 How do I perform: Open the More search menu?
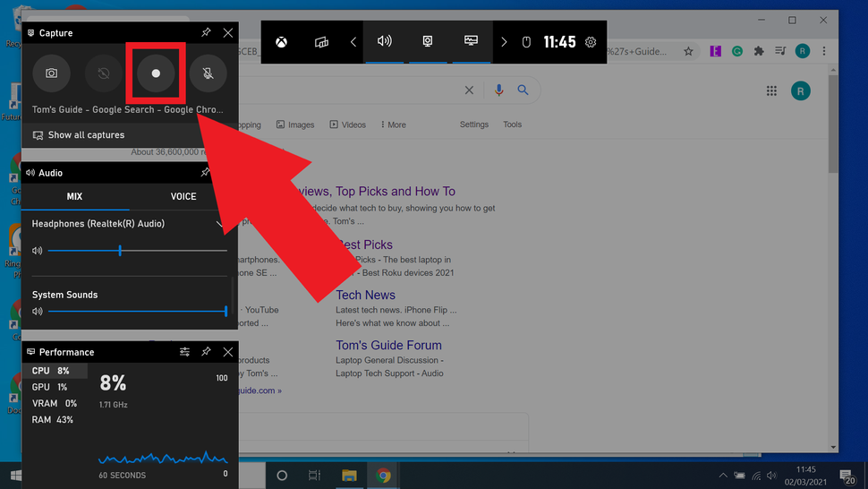[x=393, y=124]
